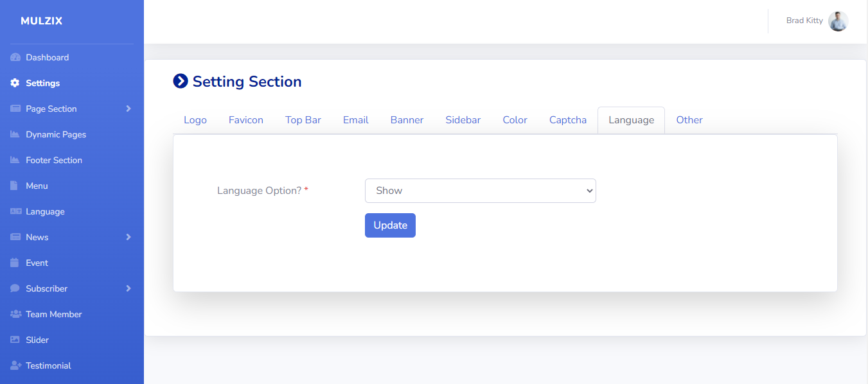Click the Event calendar icon
Screen dimensions: 868x384
click(15, 263)
